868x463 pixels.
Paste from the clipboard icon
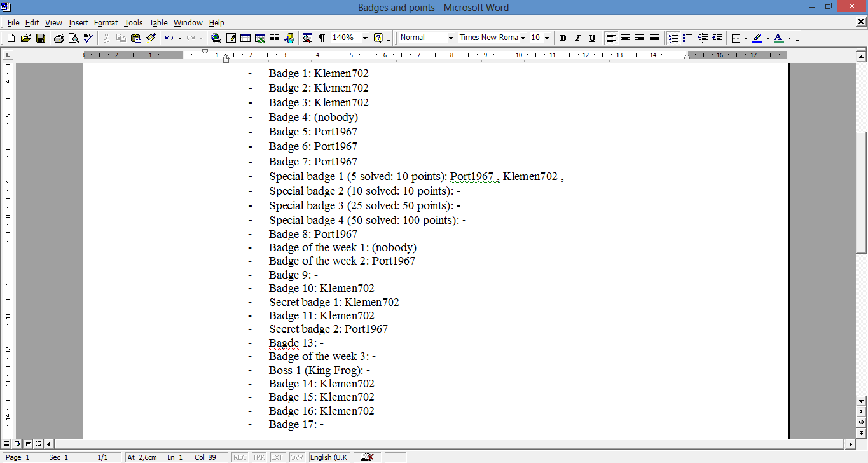(x=135, y=38)
